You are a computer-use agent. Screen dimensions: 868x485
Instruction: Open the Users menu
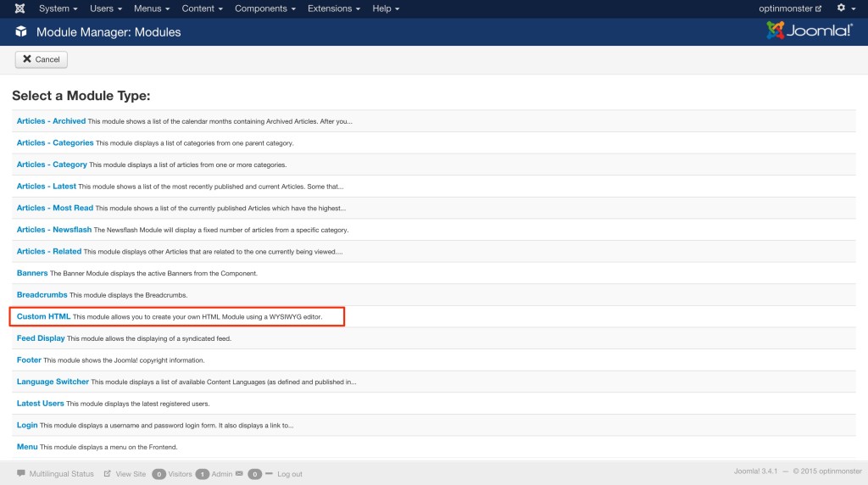point(106,8)
